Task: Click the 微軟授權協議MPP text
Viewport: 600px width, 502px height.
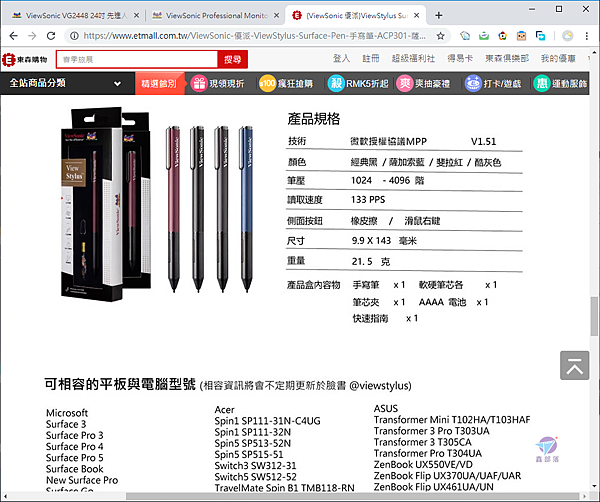Action: point(388,142)
